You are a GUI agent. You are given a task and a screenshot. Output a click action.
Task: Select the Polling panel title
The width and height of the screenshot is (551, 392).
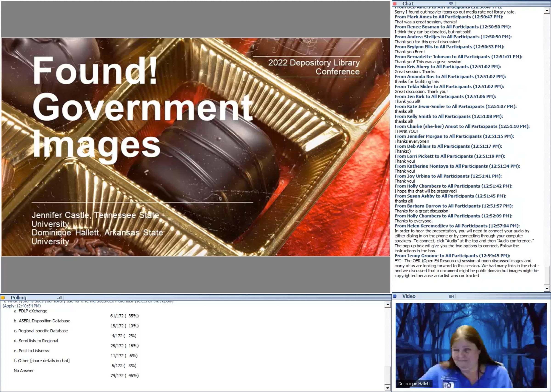point(18,298)
